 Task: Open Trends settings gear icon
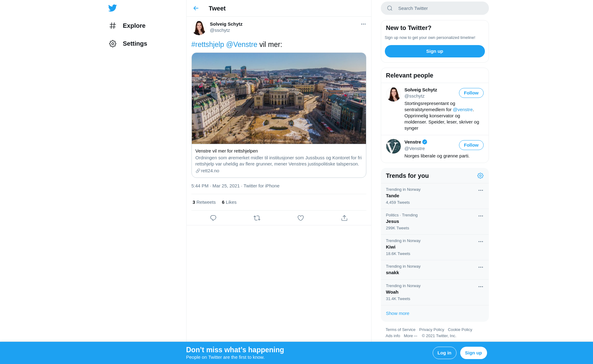click(x=480, y=176)
